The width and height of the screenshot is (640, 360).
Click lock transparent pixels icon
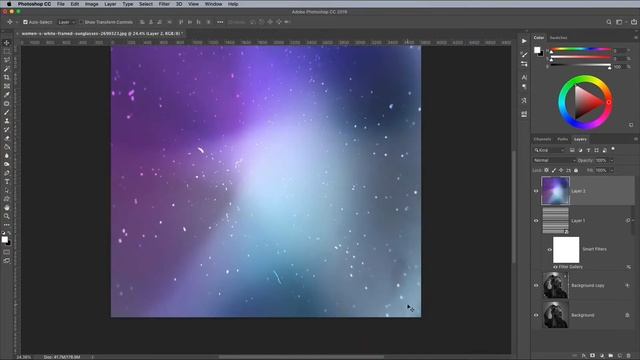click(547, 170)
